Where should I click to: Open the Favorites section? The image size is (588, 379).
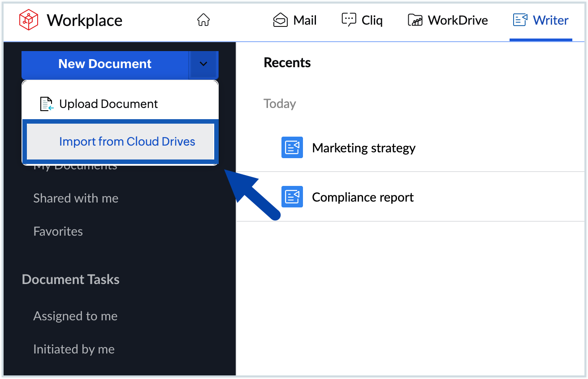(x=58, y=231)
